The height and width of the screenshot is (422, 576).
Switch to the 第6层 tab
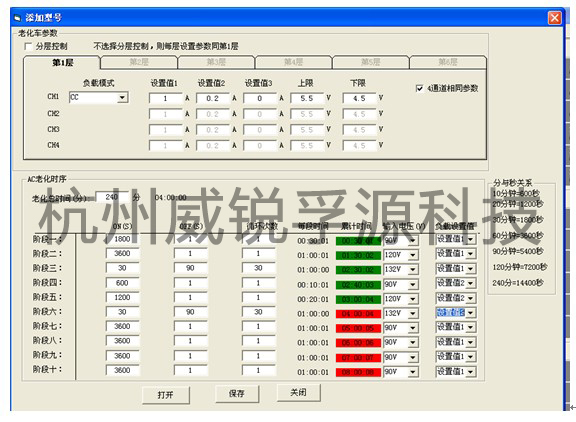(x=447, y=62)
